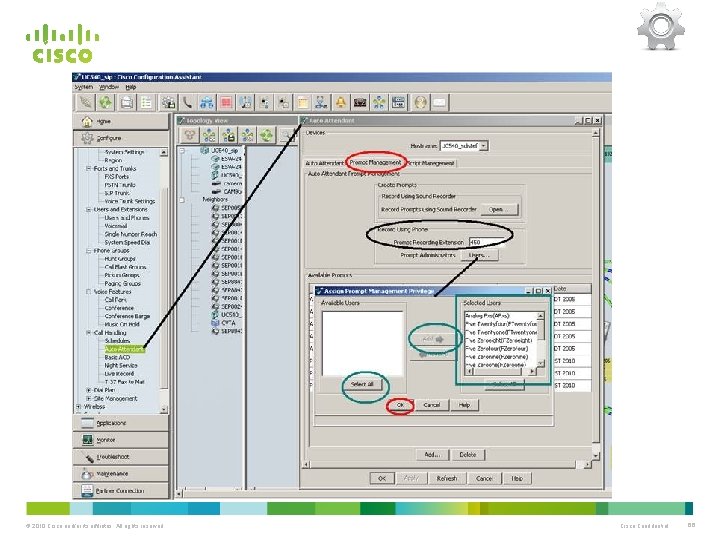
Task: Click Cancel in the Assign Prompt Management dialog
Action: click(x=432, y=405)
